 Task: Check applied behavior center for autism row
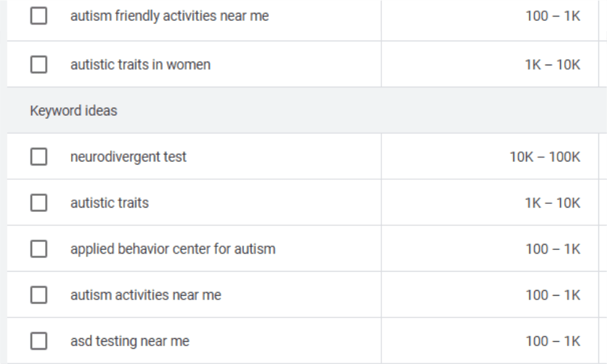38,249
